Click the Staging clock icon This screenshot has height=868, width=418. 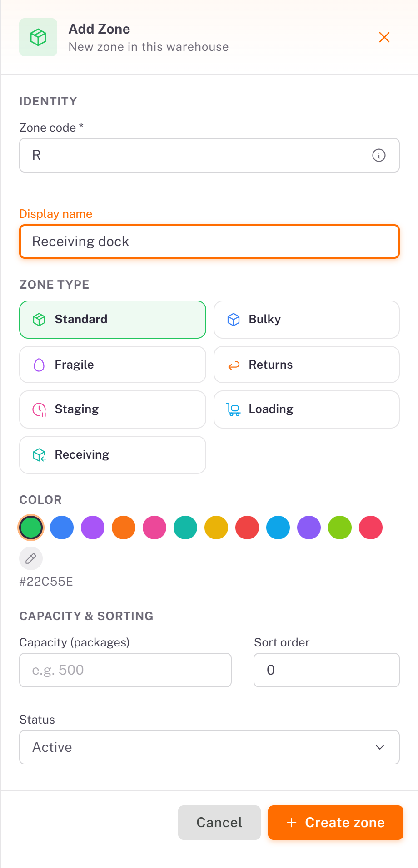tap(40, 409)
